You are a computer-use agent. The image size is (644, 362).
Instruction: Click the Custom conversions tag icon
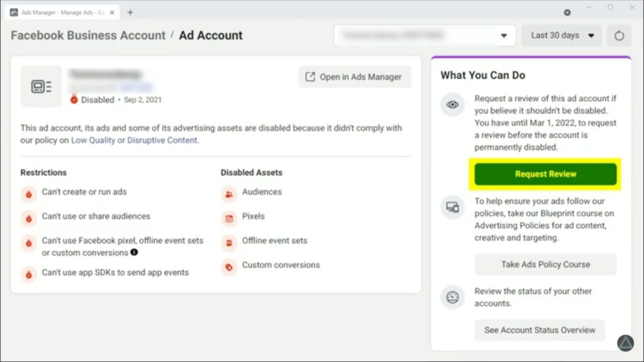(x=229, y=267)
